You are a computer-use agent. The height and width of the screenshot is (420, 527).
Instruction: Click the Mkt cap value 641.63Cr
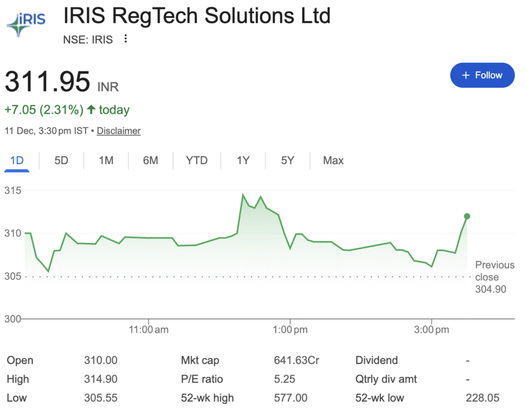coord(296,360)
